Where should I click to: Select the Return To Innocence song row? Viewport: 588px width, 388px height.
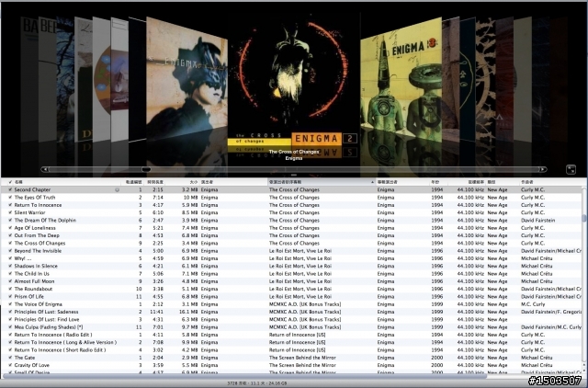pos(291,205)
